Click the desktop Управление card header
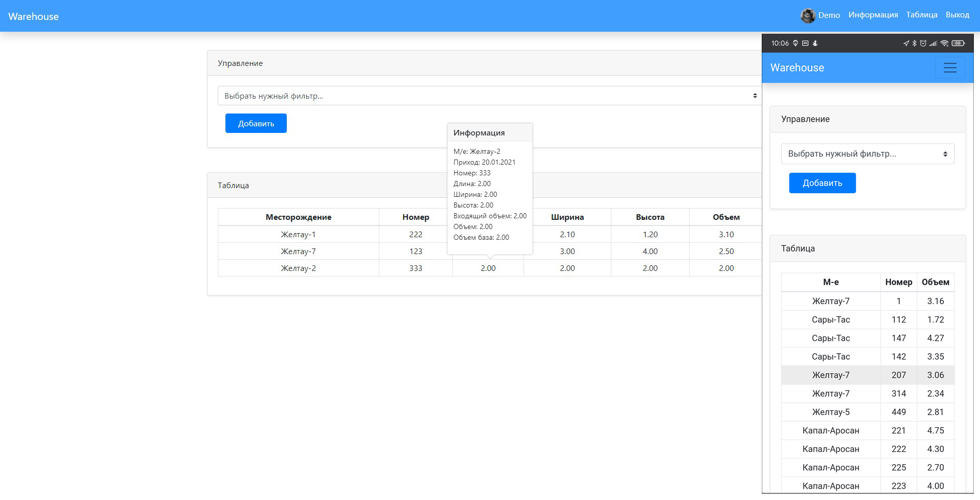Screen dimensions: 980x500 pos(485,63)
